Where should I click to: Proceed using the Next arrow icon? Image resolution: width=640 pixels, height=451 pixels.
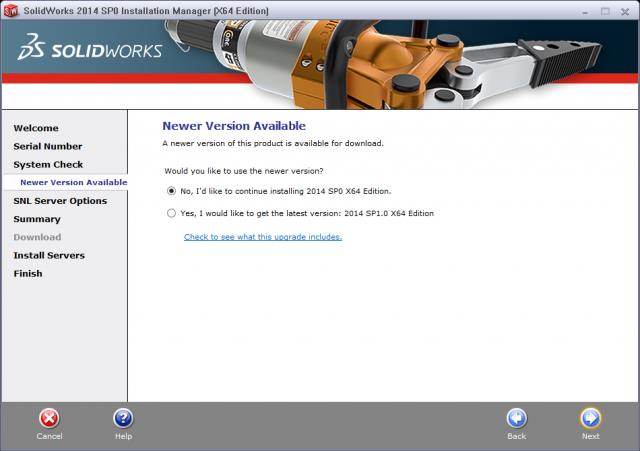point(590,418)
